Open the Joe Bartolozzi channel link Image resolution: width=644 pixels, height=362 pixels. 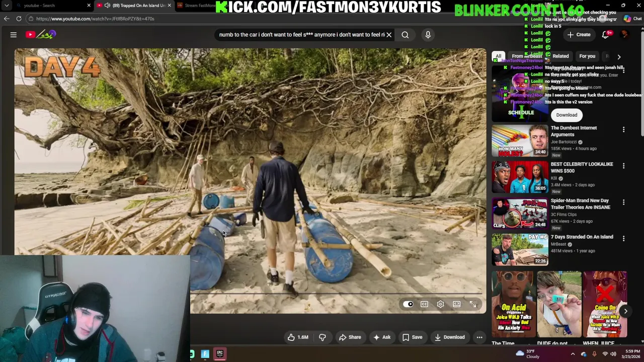click(563, 142)
